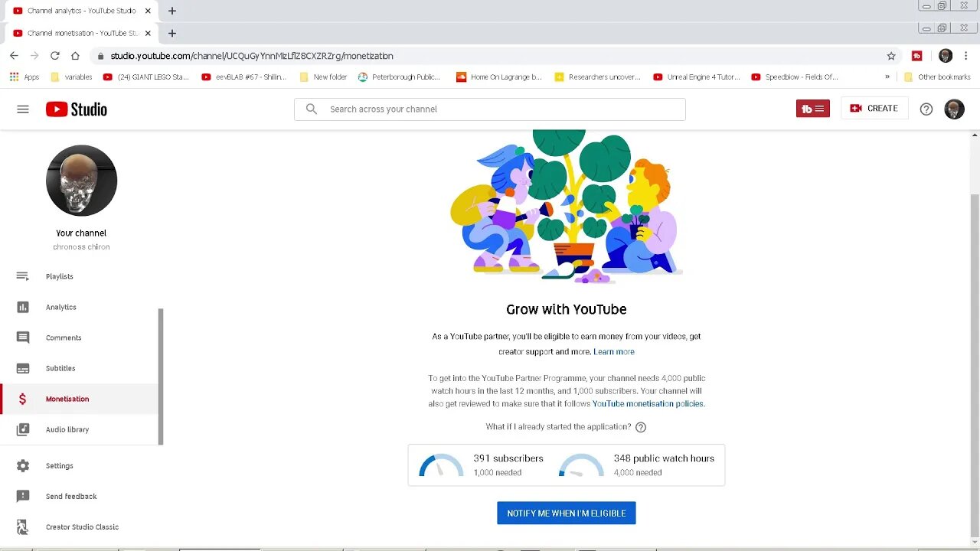The image size is (980, 551).
Task: Click the Help question mark icon
Action: click(926, 109)
